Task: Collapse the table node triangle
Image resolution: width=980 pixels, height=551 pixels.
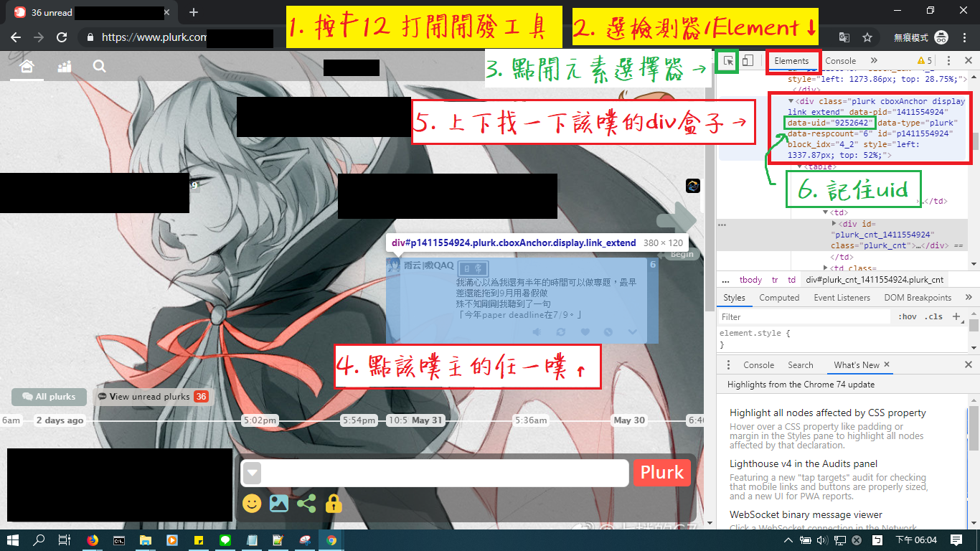Action: 800,166
